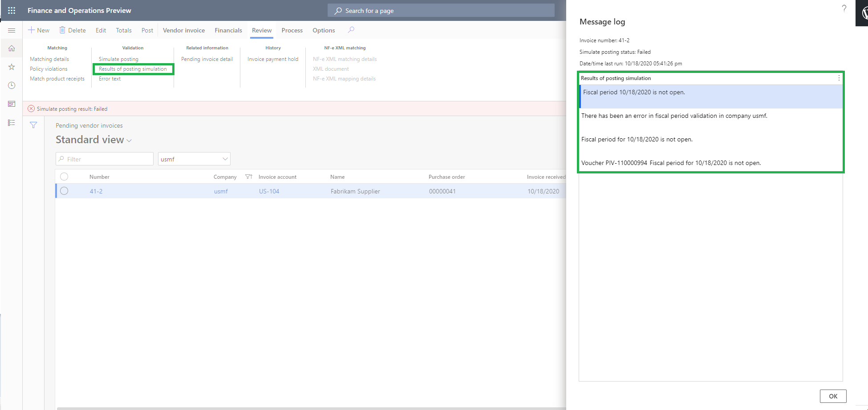868x410 pixels.
Task: Go to Home icon in sidebar
Action: pos(12,48)
